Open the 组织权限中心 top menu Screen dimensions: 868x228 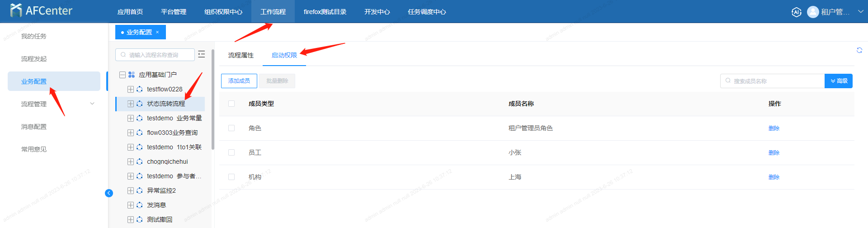pyautogui.click(x=223, y=12)
